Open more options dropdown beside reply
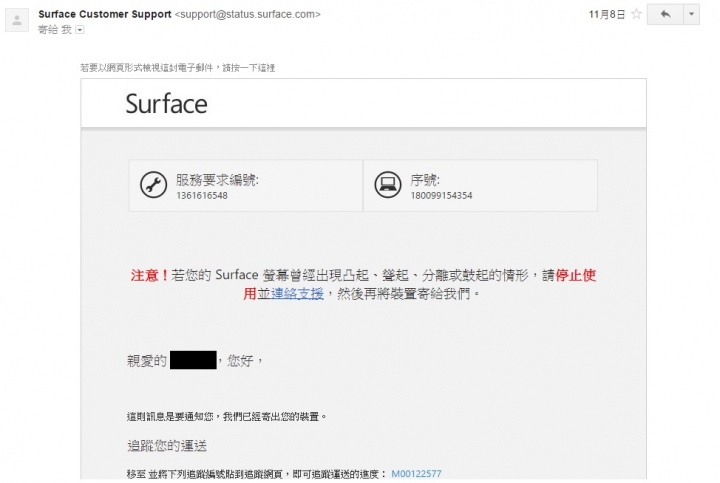This screenshot has height=483, width=720. click(x=692, y=14)
